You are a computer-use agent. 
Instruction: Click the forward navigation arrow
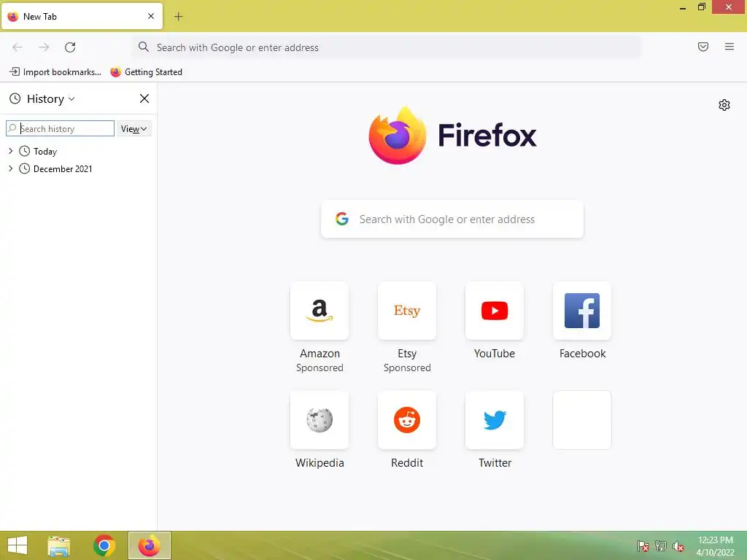[44, 47]
